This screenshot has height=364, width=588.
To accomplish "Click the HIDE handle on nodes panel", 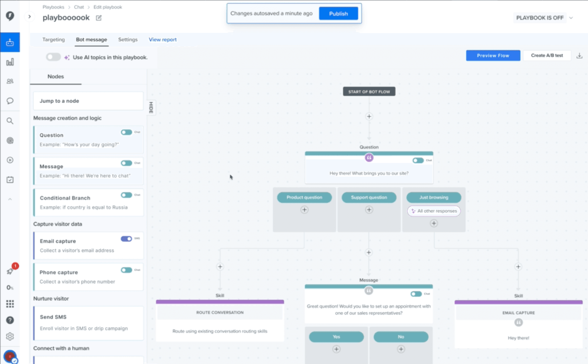I will (x=151, y=108).
